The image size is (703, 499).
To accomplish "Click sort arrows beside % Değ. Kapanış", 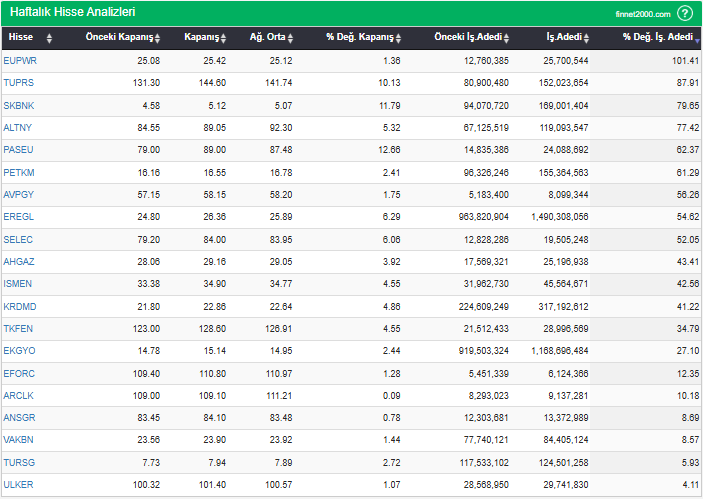I will tap(398, 38).
